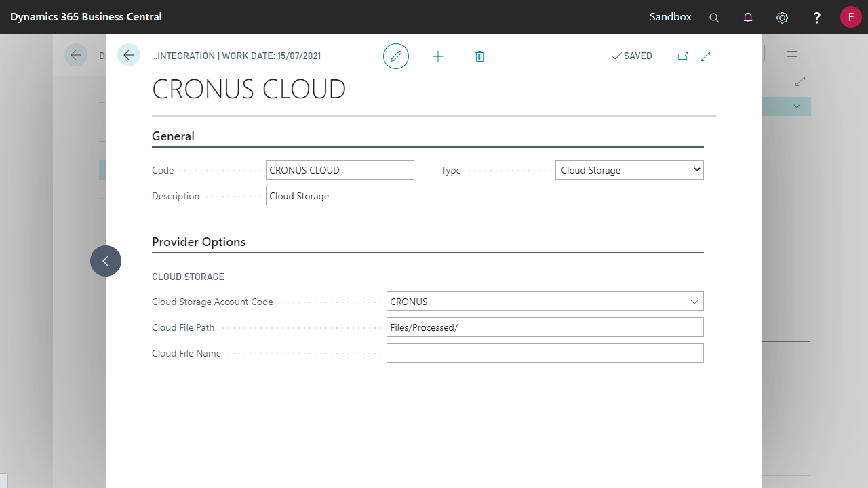Click the Saved status indicator
Screen dimensions: 868x488
click(632, 56)
